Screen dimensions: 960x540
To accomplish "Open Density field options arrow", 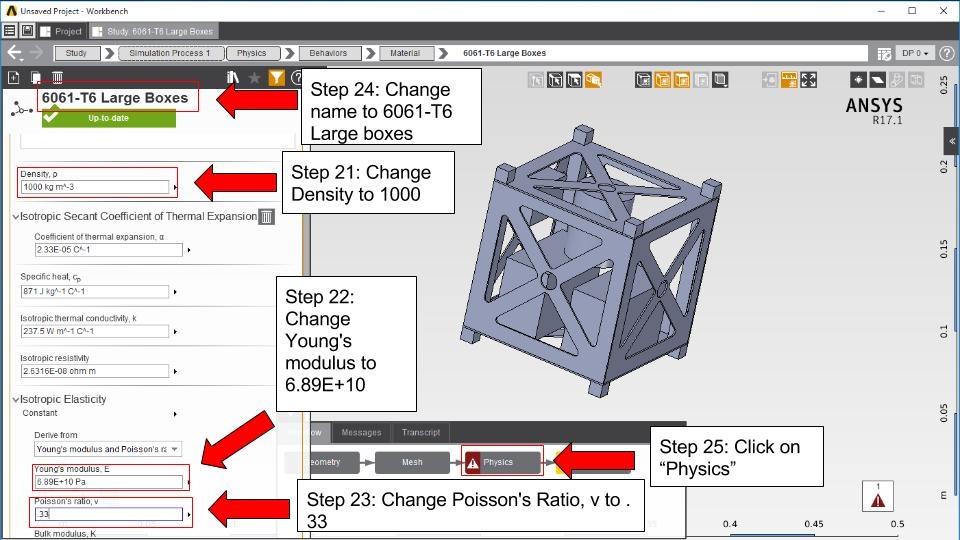I will point(175,187).
